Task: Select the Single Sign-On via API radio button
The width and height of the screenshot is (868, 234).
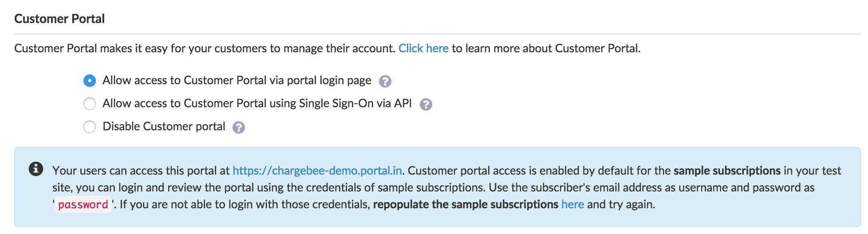Action: (x=90, y=104)
